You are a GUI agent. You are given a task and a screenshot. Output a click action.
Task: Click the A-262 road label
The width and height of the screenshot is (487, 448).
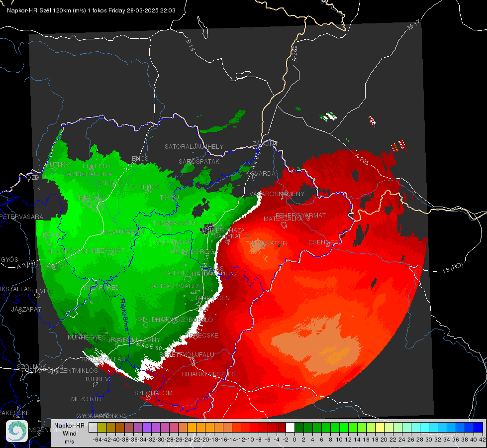coord(295,53)
